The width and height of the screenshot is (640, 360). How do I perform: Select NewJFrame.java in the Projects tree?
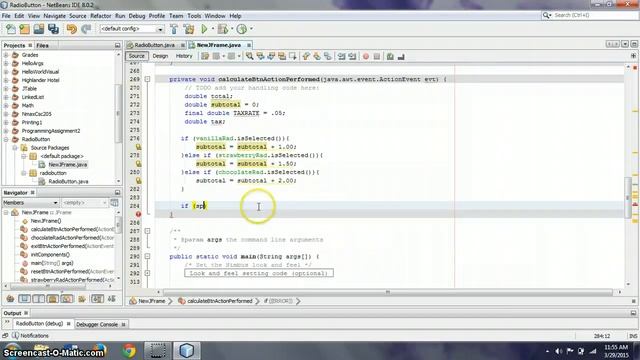coord(68,164)
